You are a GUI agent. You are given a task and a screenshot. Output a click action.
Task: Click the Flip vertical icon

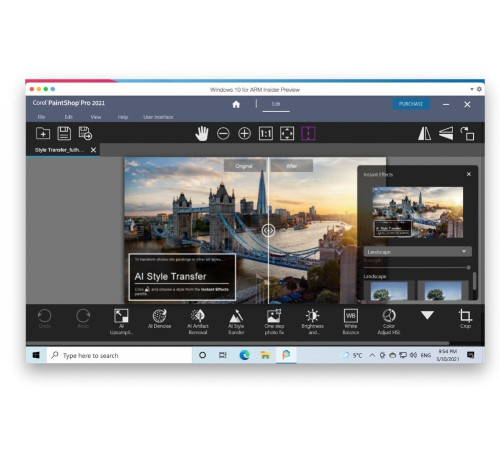tap(446, 134)
